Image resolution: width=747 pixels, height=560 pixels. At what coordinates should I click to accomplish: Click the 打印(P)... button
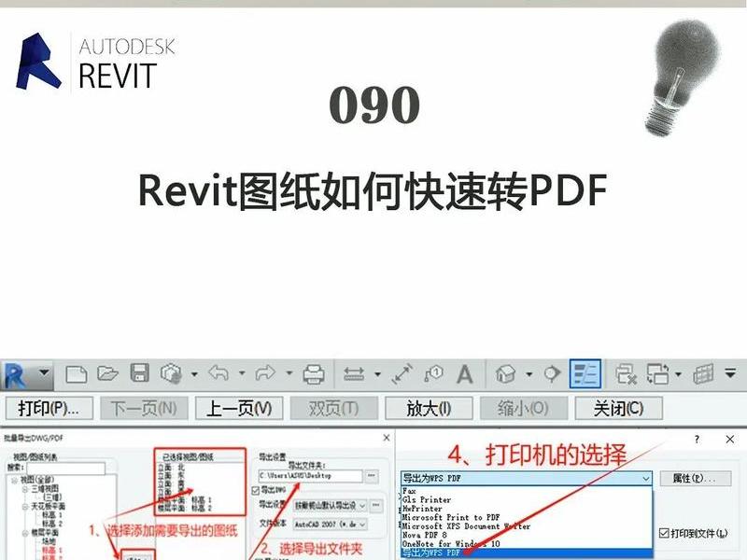click(49, 409)
